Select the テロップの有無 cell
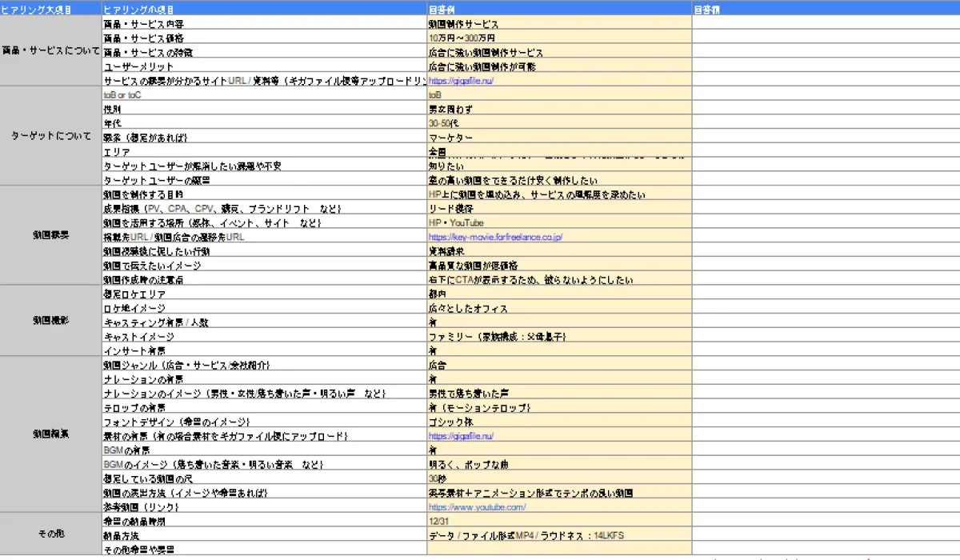 pyautogui.click(x=264, y=408)
